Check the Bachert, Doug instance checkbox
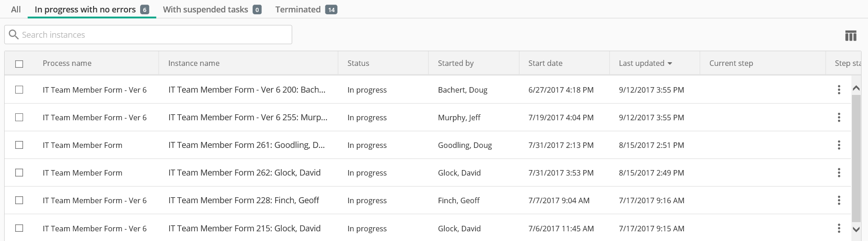The image size is (868, 241). coord(19,89)
